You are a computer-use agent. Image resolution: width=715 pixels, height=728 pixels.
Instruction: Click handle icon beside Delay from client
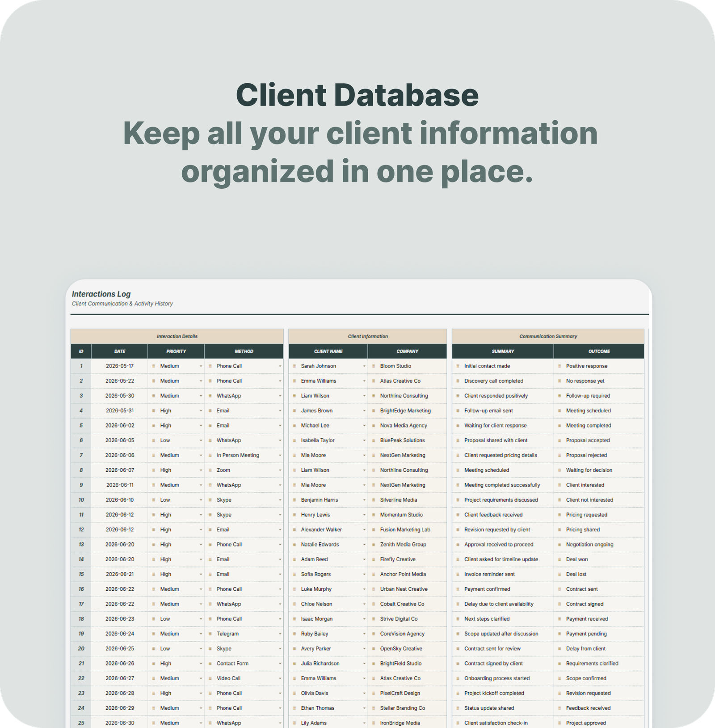pyautogui.click(x=559, y=648)
